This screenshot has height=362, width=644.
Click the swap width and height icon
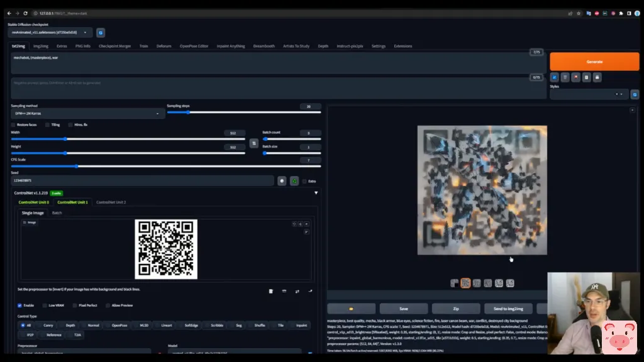254,143
